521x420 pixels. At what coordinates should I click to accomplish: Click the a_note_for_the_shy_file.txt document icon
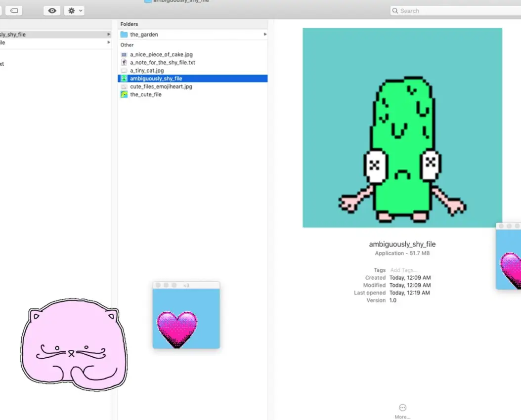(124, 62)
